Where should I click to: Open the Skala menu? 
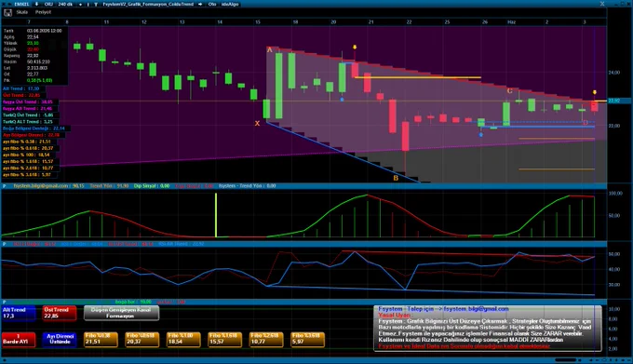[x=21, y=12]
